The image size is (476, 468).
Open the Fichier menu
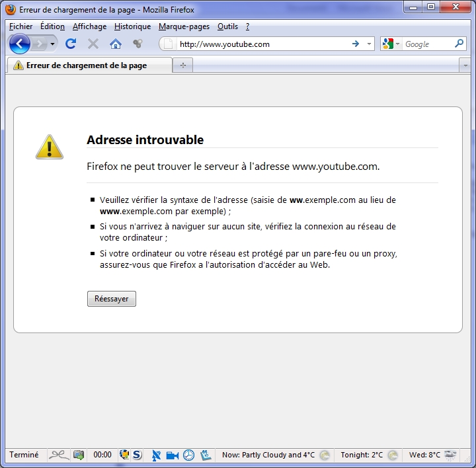(20, 26)
